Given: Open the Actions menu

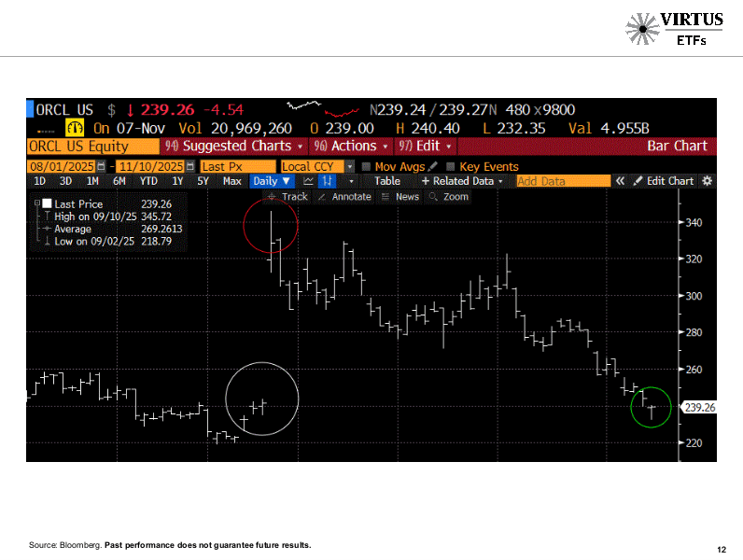Looking at the screenshot, I should tap(351, 146).
